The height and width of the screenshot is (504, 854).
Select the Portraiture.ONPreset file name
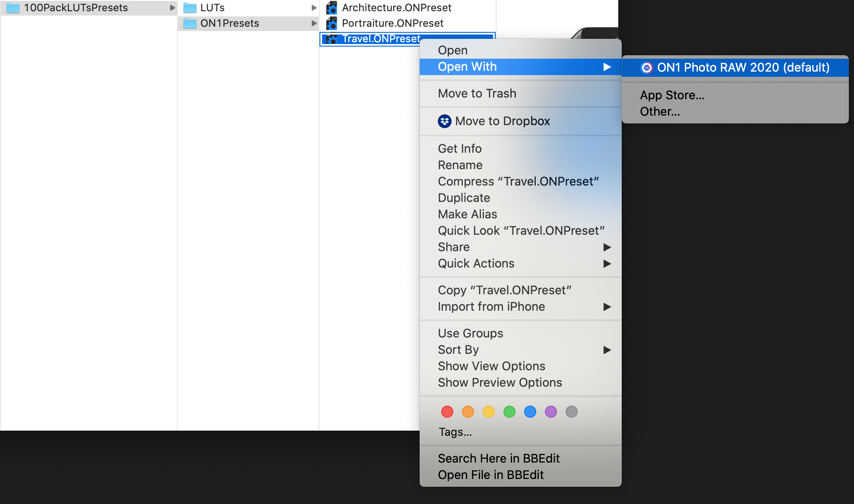[x=393, y=23]
